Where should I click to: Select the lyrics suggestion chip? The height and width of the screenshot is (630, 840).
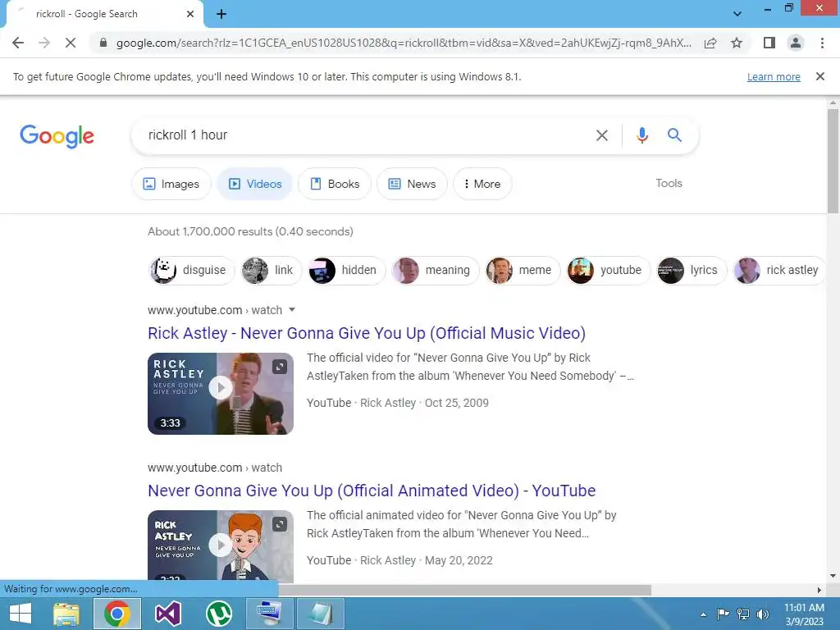692,270
